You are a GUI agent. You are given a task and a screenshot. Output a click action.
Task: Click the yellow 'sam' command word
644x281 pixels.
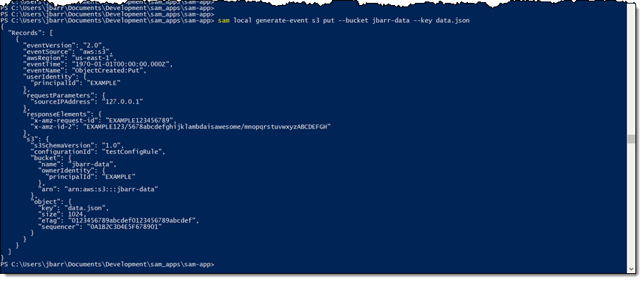coord(224,20)
